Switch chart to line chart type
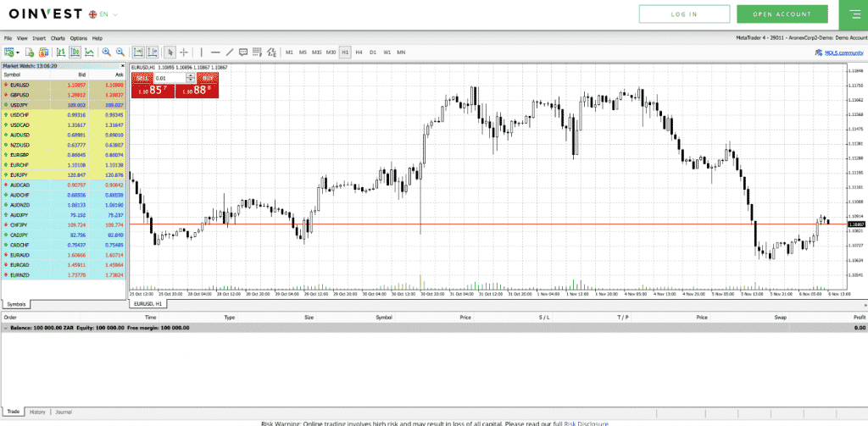 click(x=88, y=52)
